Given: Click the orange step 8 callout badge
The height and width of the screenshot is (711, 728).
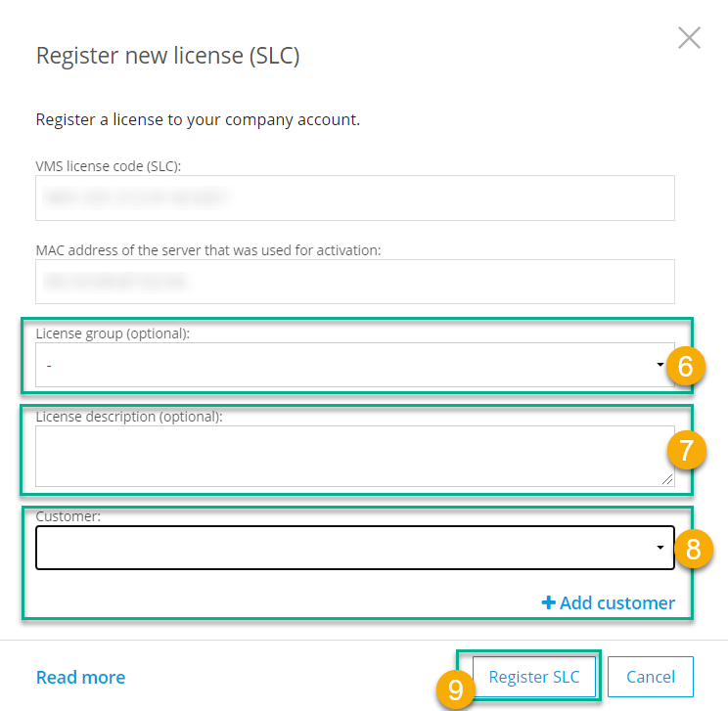Looking at the screenshot, I should pyautogui.click(x=693, y=549).
